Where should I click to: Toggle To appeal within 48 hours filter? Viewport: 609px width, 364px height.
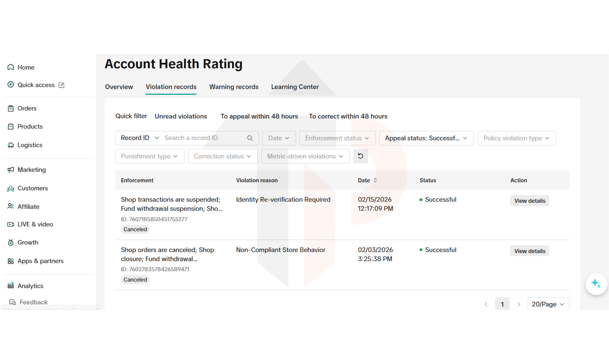[x=259, y=116]
